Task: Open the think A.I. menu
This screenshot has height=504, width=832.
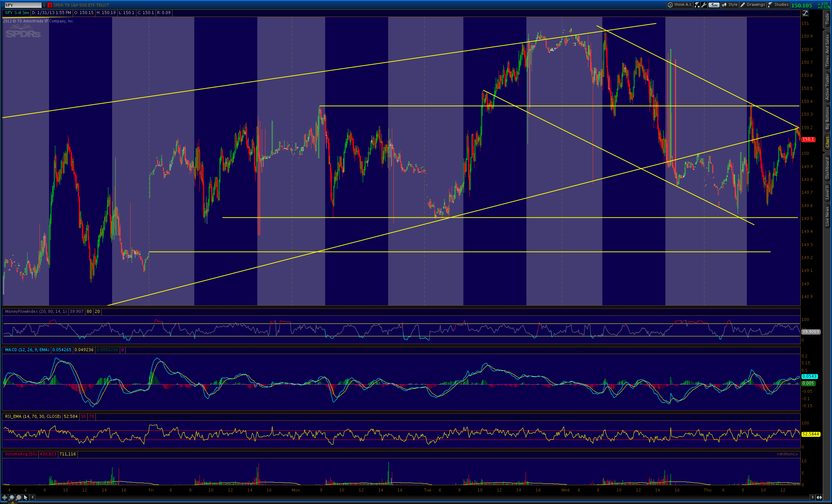Action: point(680,5)
